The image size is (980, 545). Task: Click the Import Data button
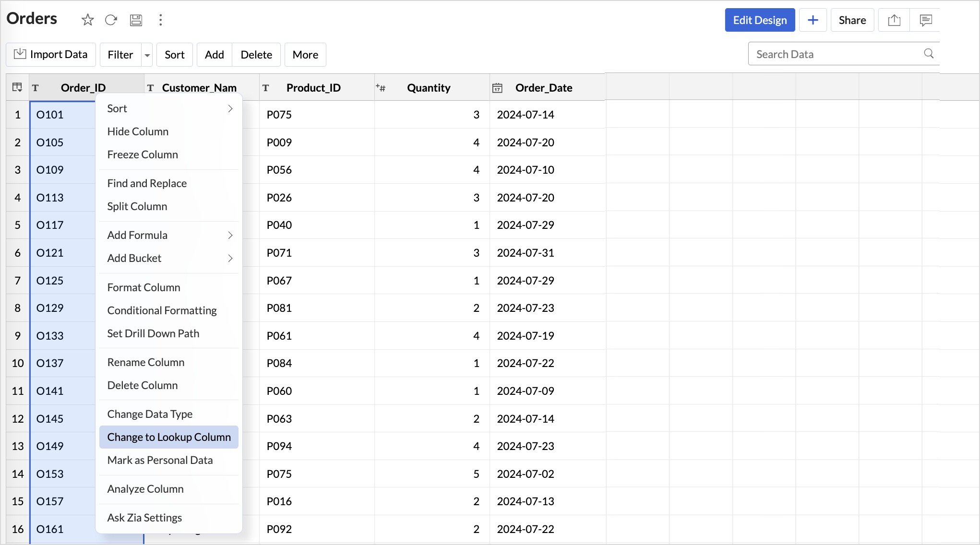[51, 55]
